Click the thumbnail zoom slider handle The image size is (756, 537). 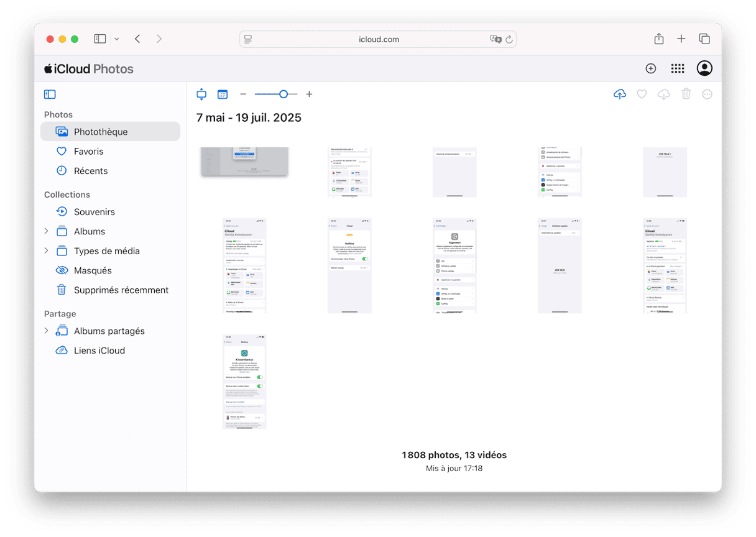click(x=283, y=94)
